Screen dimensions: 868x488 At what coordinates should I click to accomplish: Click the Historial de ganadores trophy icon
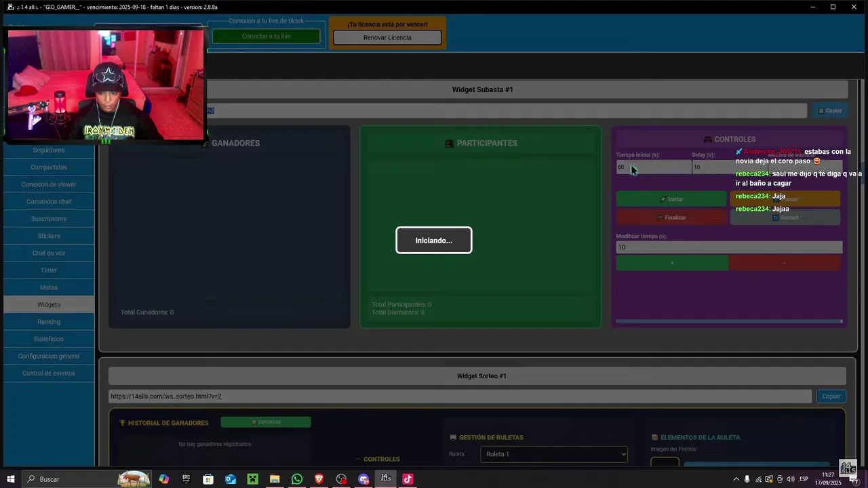click(123, 423)
